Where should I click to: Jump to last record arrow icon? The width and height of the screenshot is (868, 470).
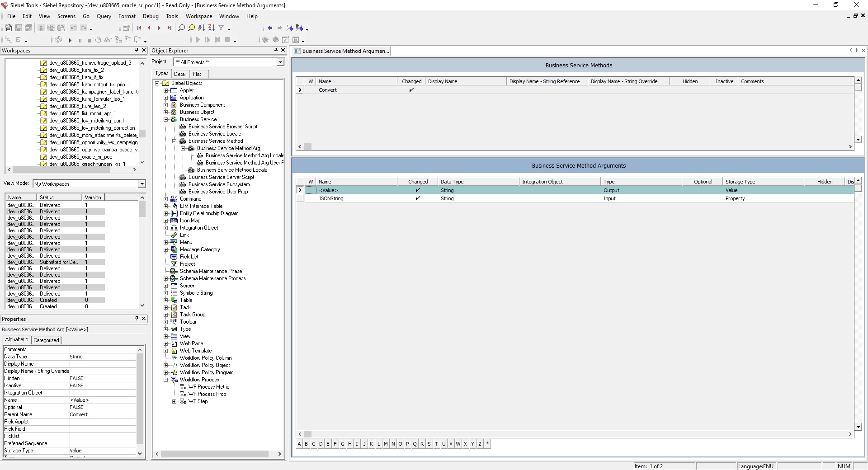(x=169, y=28)
